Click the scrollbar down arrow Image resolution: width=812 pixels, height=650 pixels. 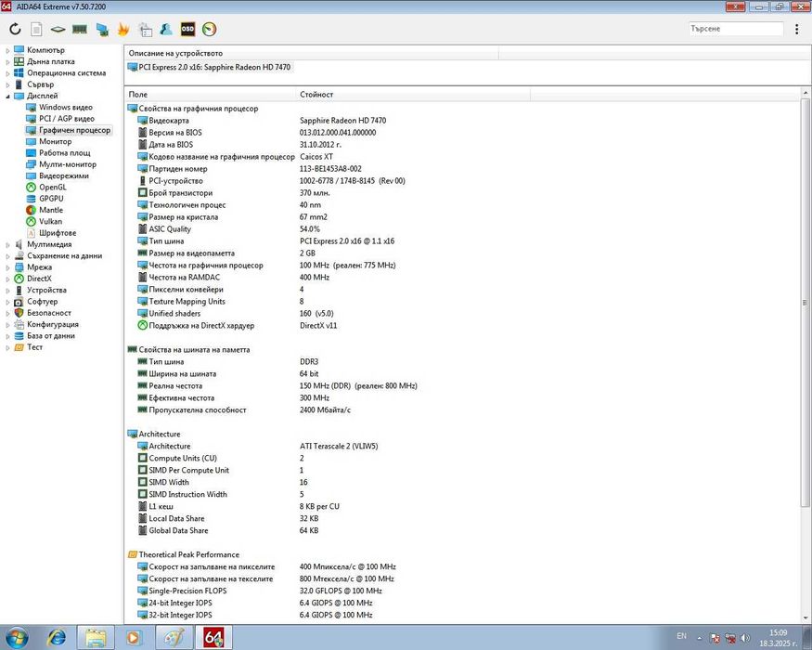(806, 617)
